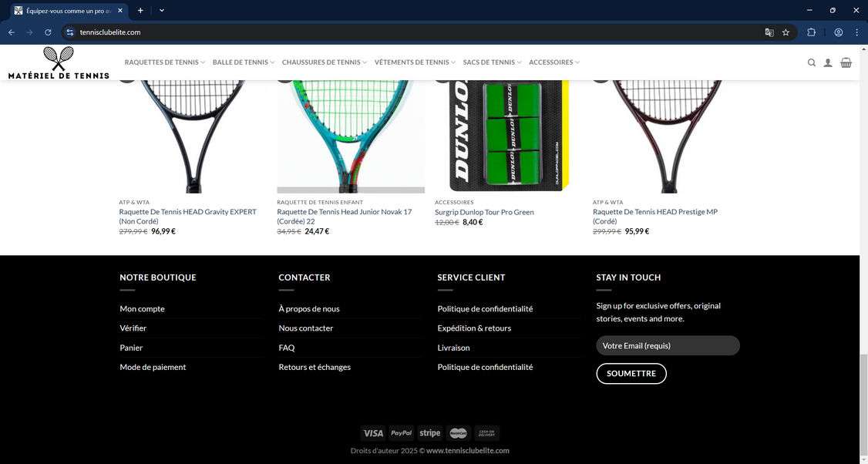The width and height of the screenshot is (868, 464).
Task: Expand Sacs de Tennis menu
Action: click(492, 62)
